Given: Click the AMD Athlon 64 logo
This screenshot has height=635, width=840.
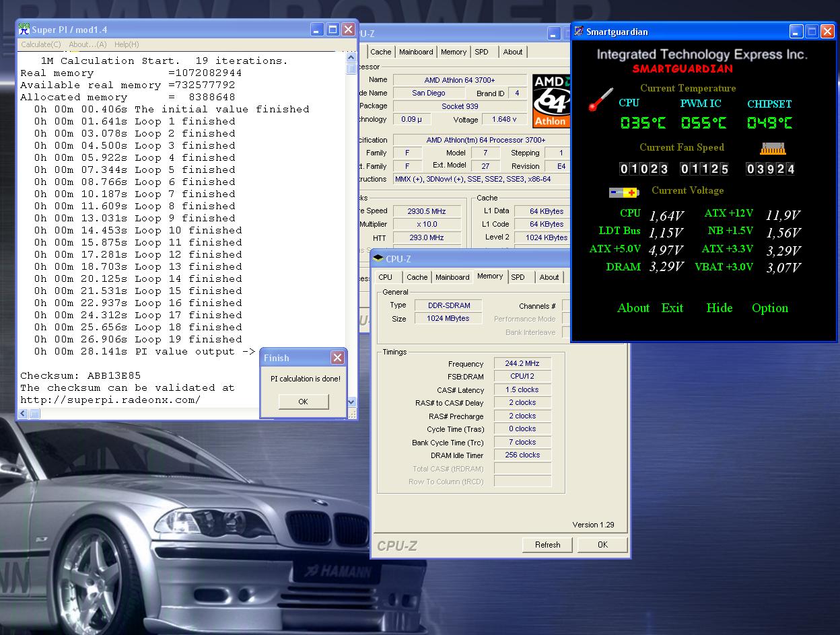Looking at the screenshot, I should pos(551,101).
